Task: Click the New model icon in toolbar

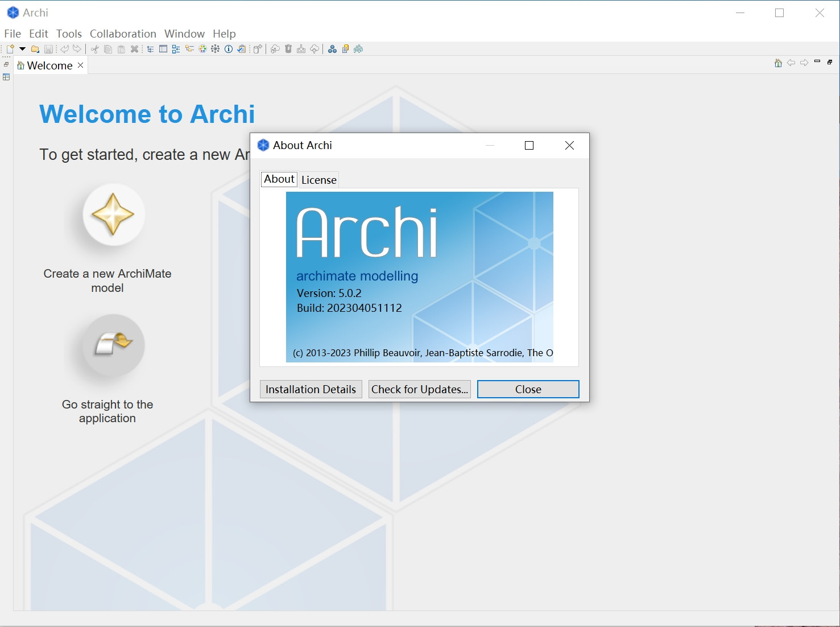Action: pos(10,49)
